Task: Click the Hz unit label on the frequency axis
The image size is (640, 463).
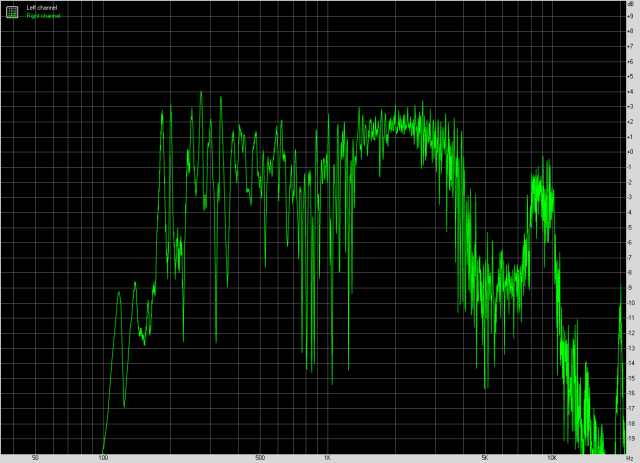Action: tap(630, 458)
